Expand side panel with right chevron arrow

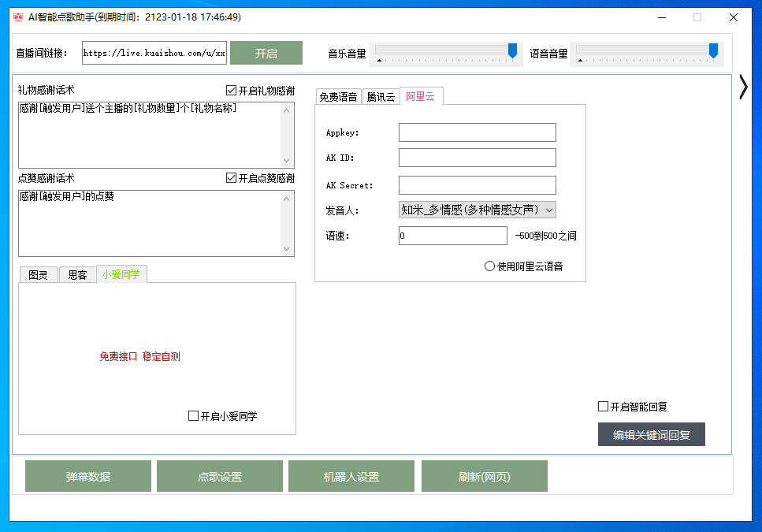tap(742, 87)
